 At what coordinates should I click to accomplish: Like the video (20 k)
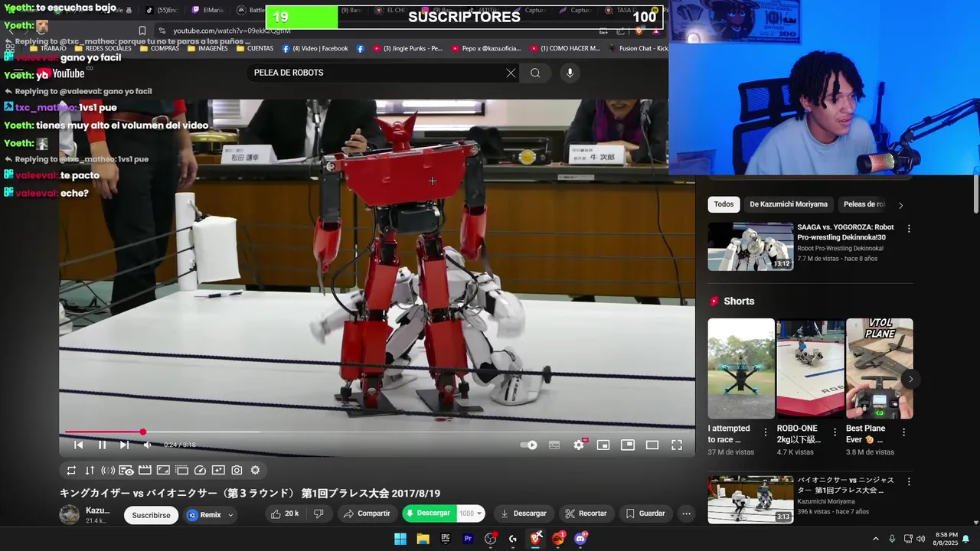pos(284,514)
